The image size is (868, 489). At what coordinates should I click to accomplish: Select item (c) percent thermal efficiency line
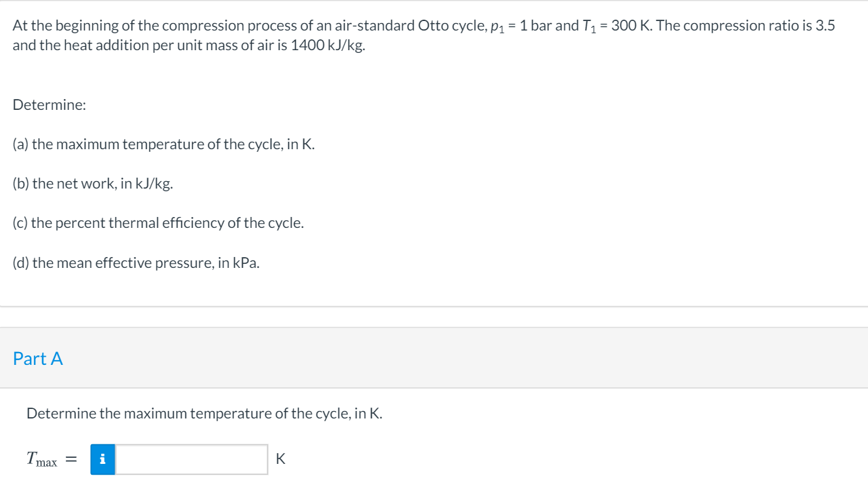point(158,223)
